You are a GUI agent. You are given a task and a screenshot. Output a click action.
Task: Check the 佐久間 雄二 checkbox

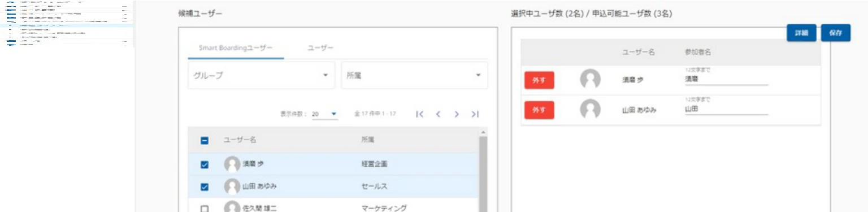[205, 209]
